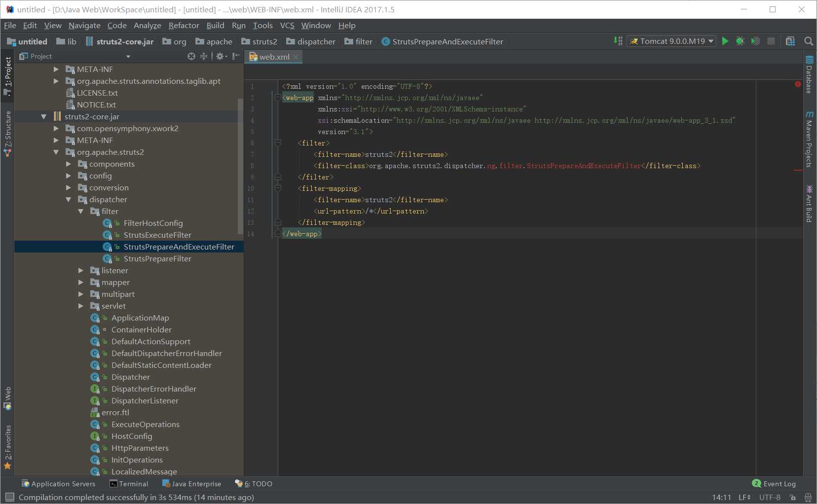Click the struts2-core.jar breadcrumb
The image size is (817, 504).
pyautogui.click(x=120, y=41)
